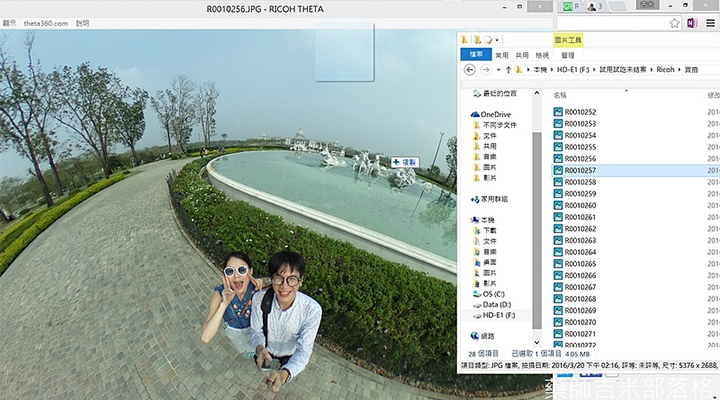This screenshot has width=720, height=400.
Task: Select OneDrive in the navigation pane
Action: tap(495, 114)
